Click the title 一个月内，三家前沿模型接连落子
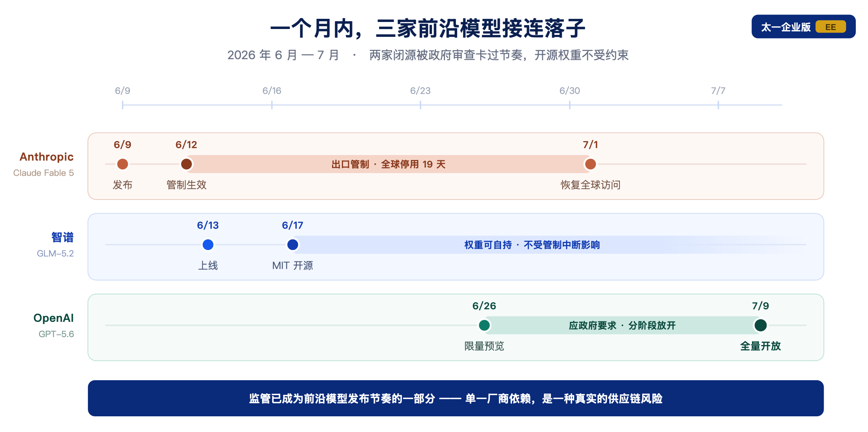This screenshot has width=868, height=432. pyautogui.click(x=428, y=28)
